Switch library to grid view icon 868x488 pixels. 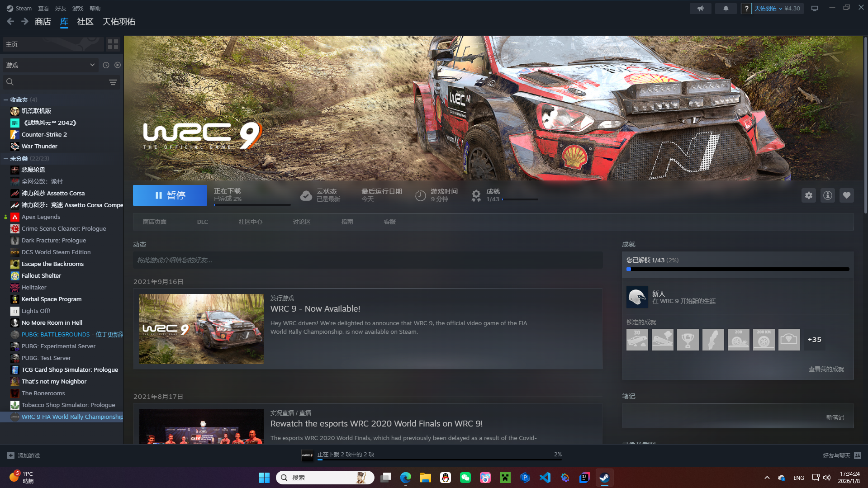click(113, 44)
